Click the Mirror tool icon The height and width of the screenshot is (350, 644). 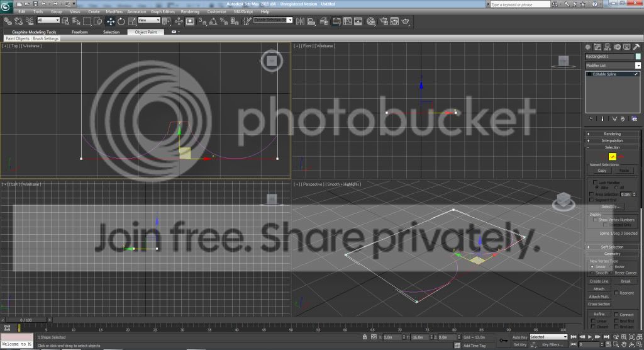pyautogui.click(x=300, y=21)
